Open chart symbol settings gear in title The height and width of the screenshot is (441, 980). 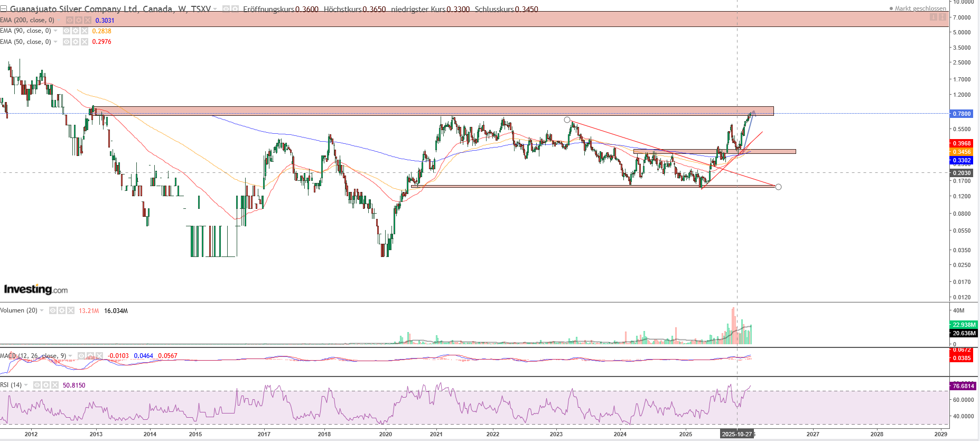tap(235, 9)
